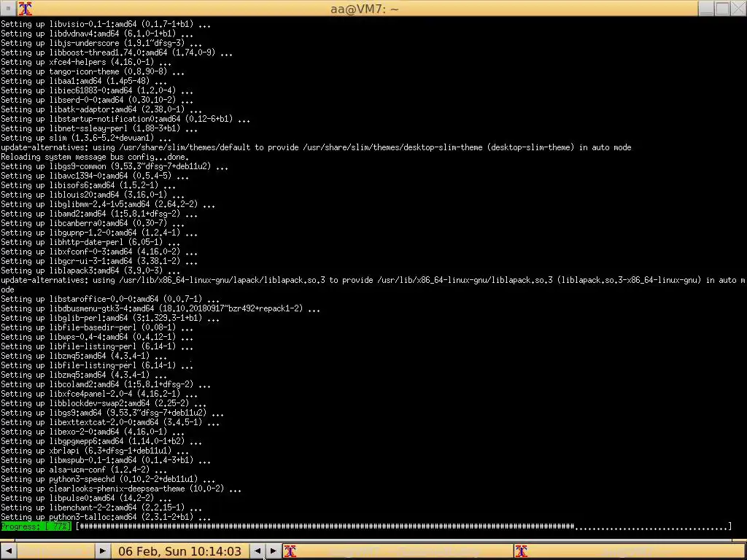Select the libboost-thread1.74.0 setup line

click(x=117, y=52)
